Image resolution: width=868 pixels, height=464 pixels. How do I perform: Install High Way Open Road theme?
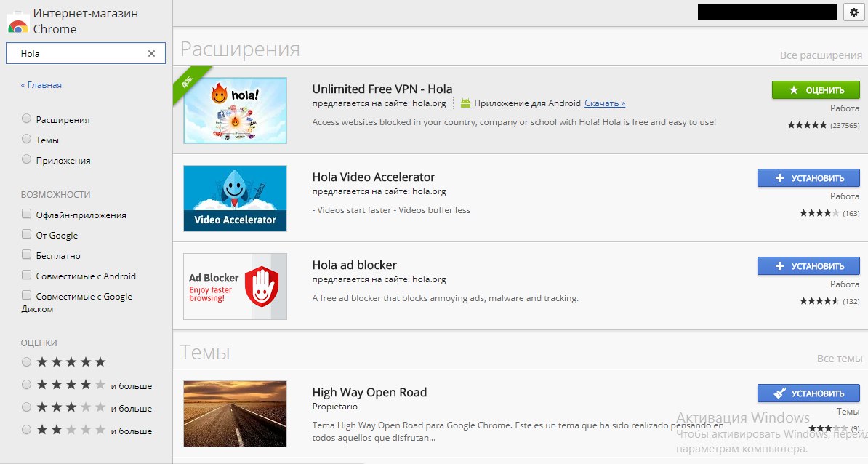pos(808,393)
